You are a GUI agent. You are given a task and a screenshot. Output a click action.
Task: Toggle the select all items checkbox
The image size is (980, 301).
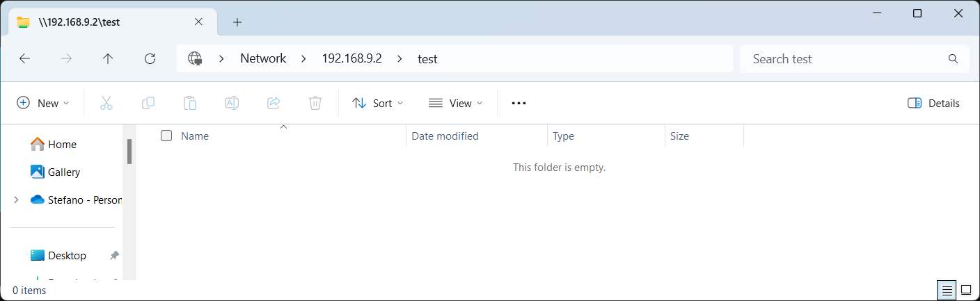(166, 136)
